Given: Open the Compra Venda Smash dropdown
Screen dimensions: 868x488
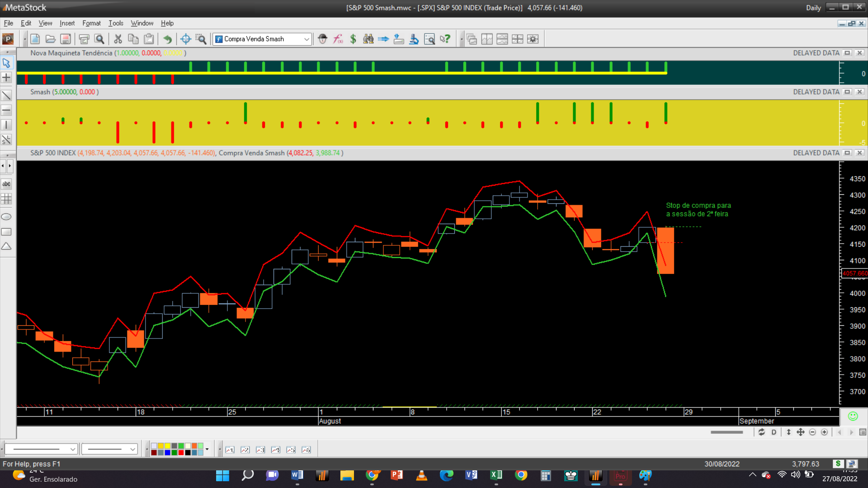Looking at the screenshot, I should coord(307,39).
